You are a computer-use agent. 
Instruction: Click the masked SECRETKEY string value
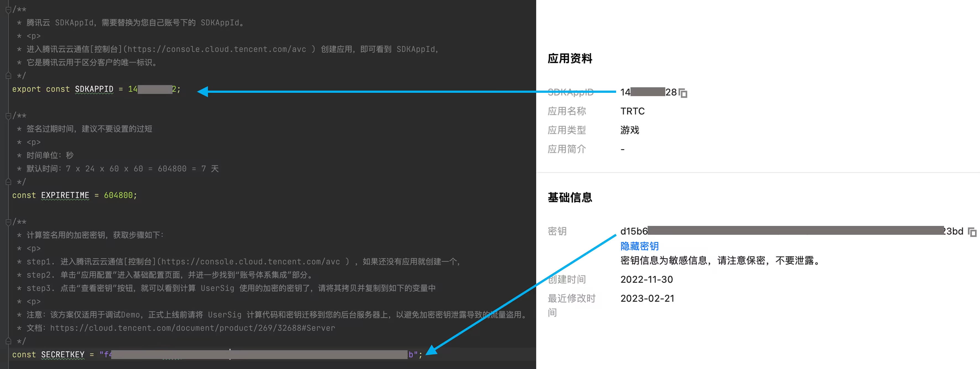[x=259, y=355]
